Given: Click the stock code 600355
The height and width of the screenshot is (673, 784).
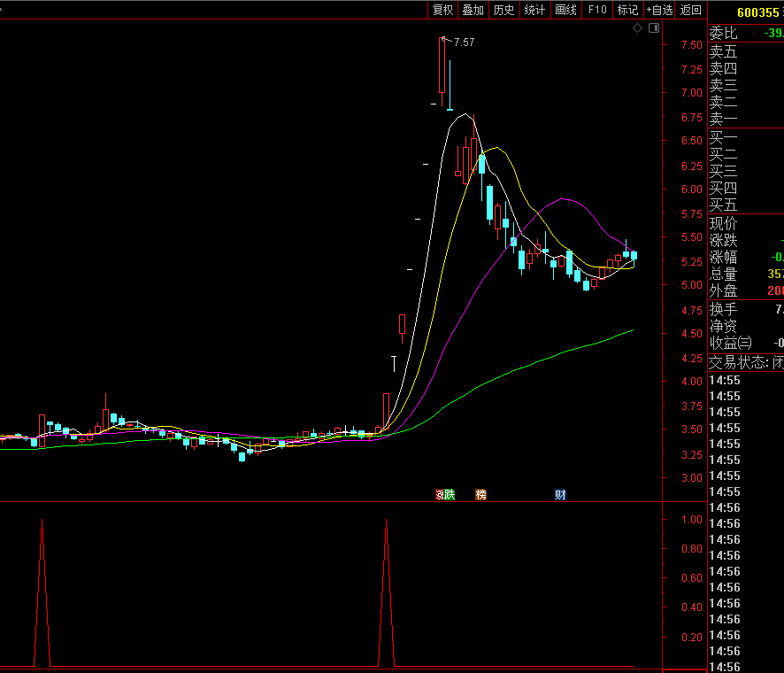Looking at the screenshot, I should click(758, 12).
